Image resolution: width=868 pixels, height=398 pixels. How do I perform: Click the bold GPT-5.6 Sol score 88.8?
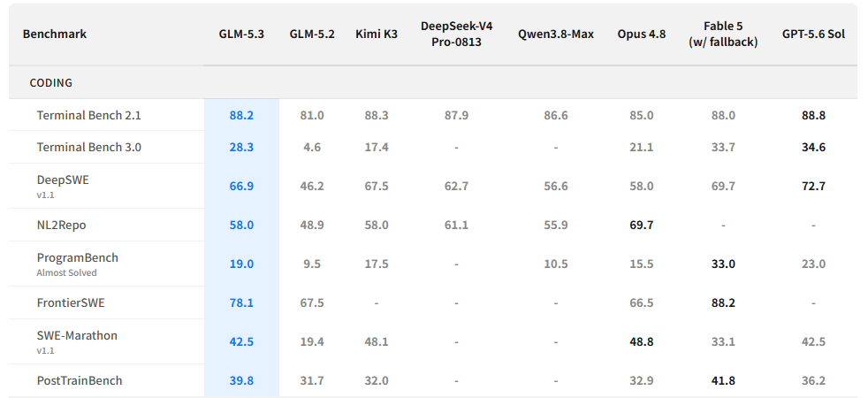click(x=814, y=115)
